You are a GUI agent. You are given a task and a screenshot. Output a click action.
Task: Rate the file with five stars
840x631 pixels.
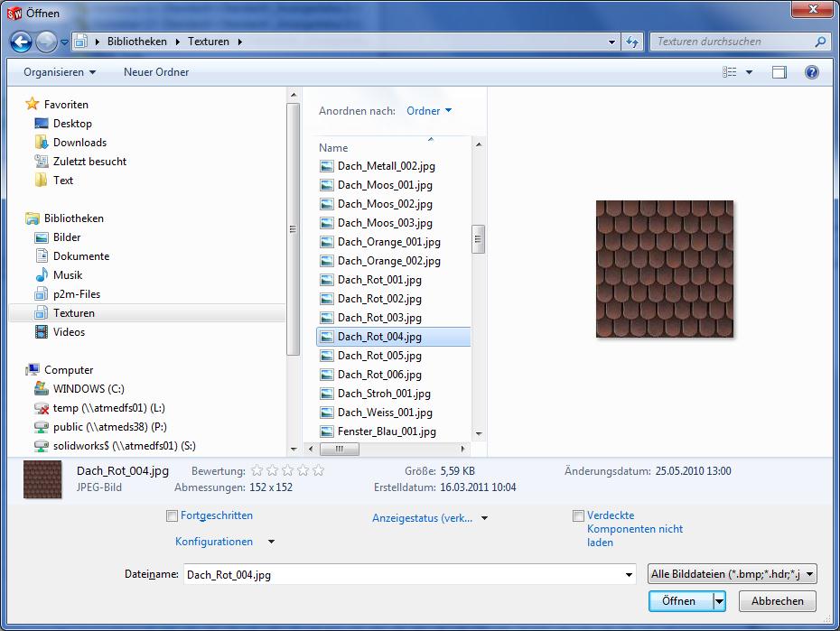click(318, 471)
